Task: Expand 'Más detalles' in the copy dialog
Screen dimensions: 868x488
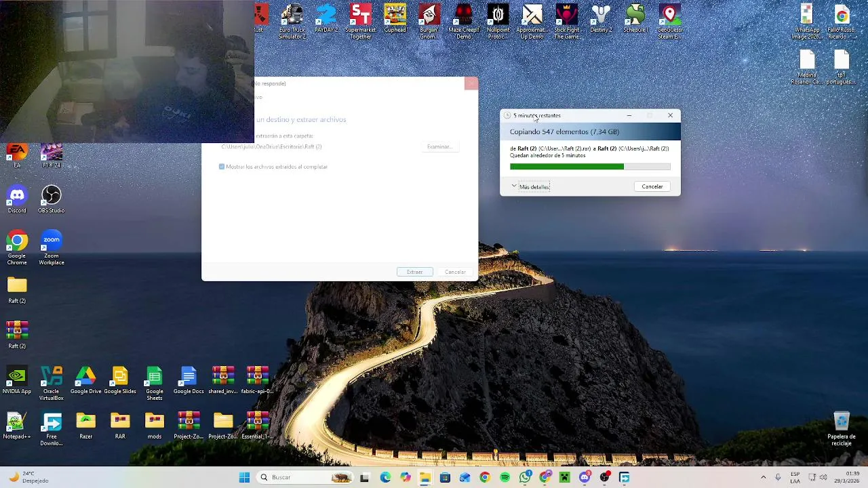Action: [x=530, y=186]
